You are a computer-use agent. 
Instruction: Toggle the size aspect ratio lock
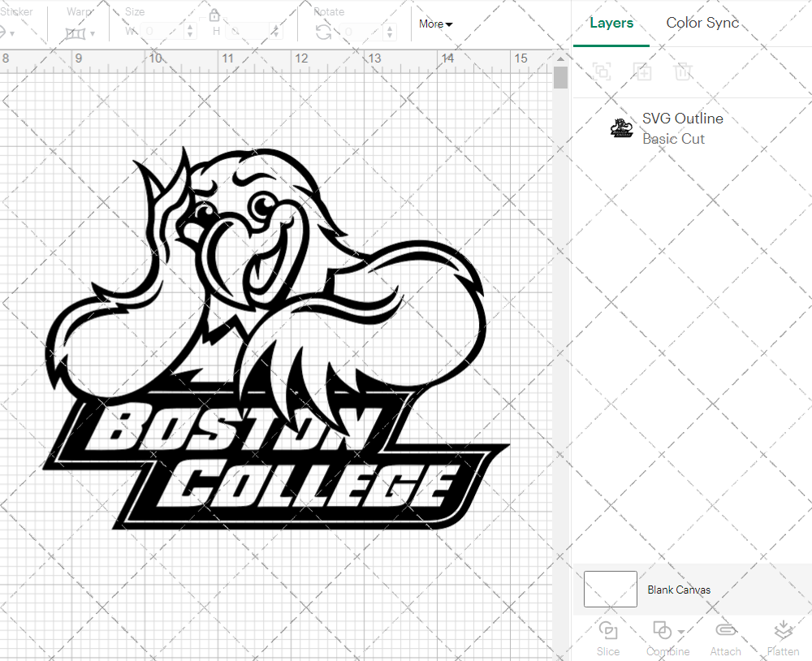pos(214,15)
